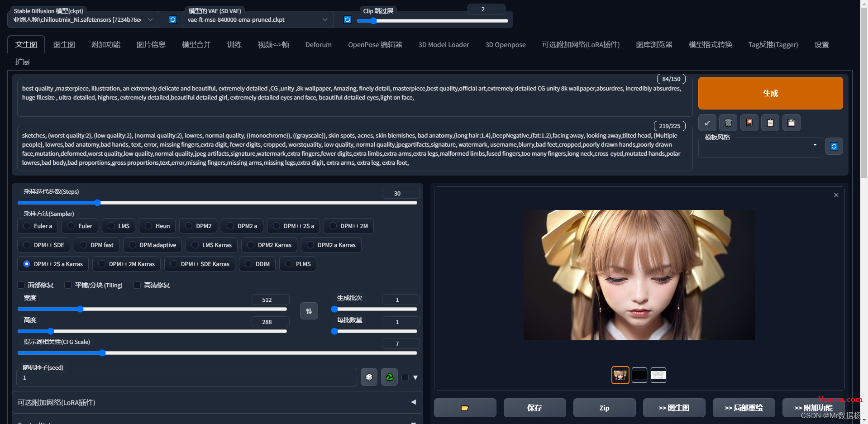Viewport: 868px width, 424px height.
Task: Click the 提示词相关性(CFG Scale) slider handle
Action: 102,353
